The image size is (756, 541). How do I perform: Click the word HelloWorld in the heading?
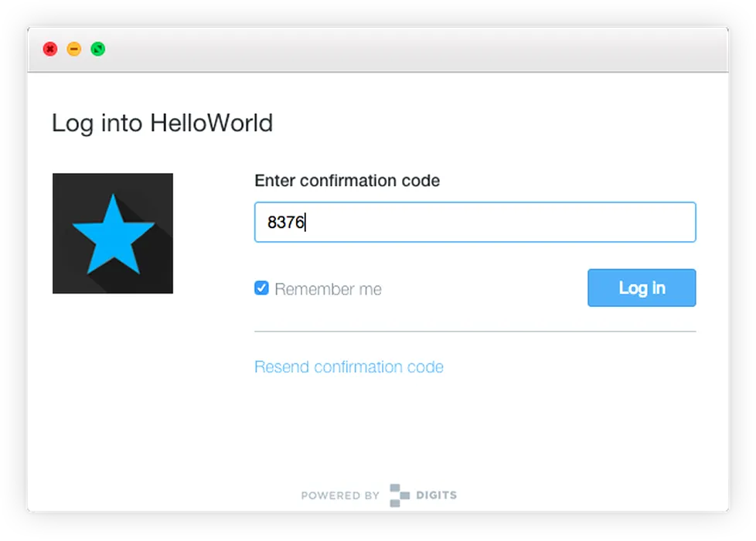211,123
